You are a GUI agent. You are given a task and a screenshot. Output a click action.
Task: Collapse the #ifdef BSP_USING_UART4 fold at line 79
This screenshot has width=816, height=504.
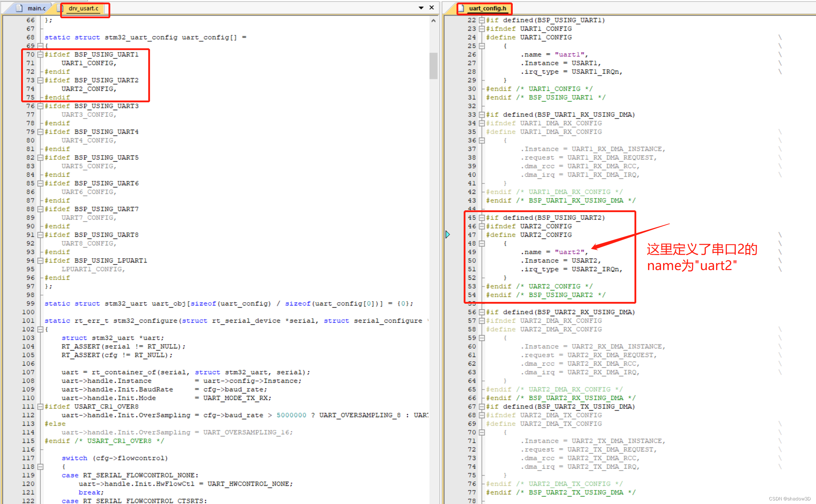point(40,132)
